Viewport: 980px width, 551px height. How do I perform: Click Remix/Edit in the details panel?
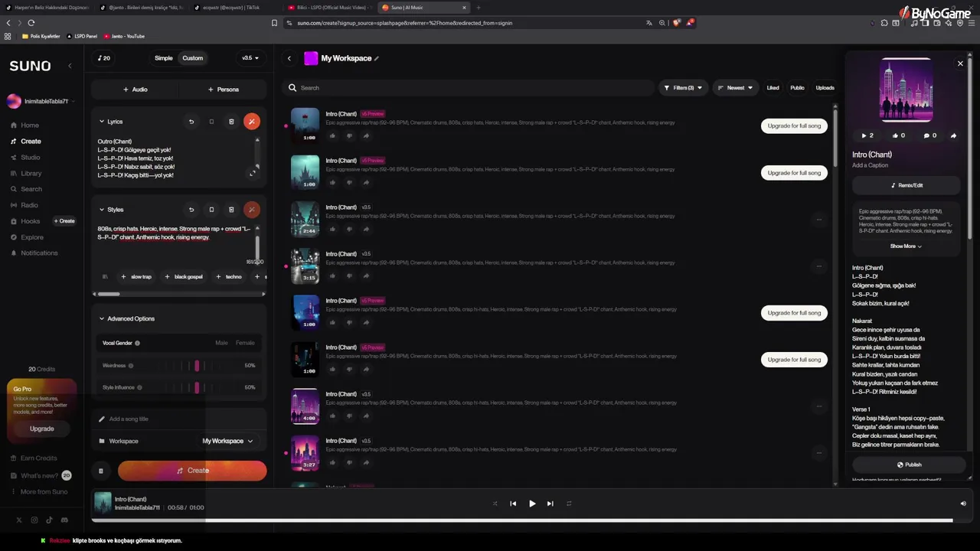coord(906,185)
